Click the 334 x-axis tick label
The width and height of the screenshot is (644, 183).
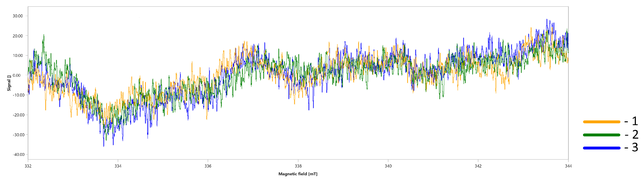(118, 166)
